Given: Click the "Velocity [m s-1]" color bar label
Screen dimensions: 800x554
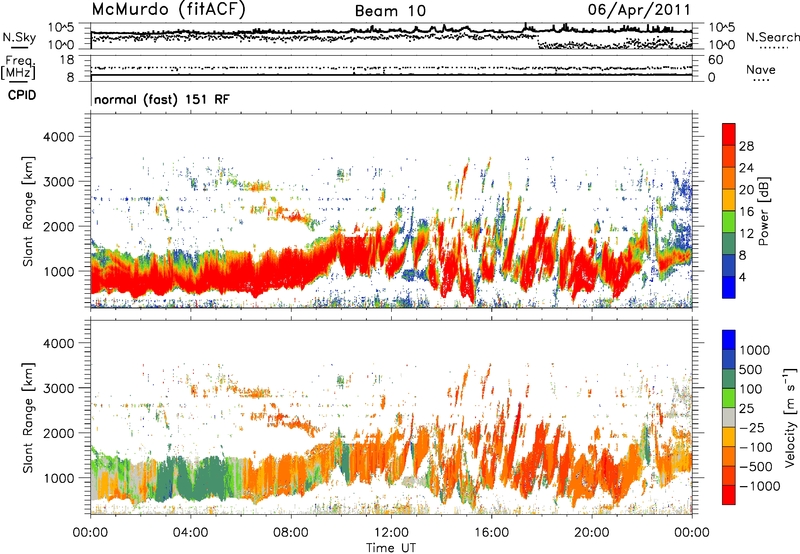Looking at the screenshot, I should click(x=790, y=417).
